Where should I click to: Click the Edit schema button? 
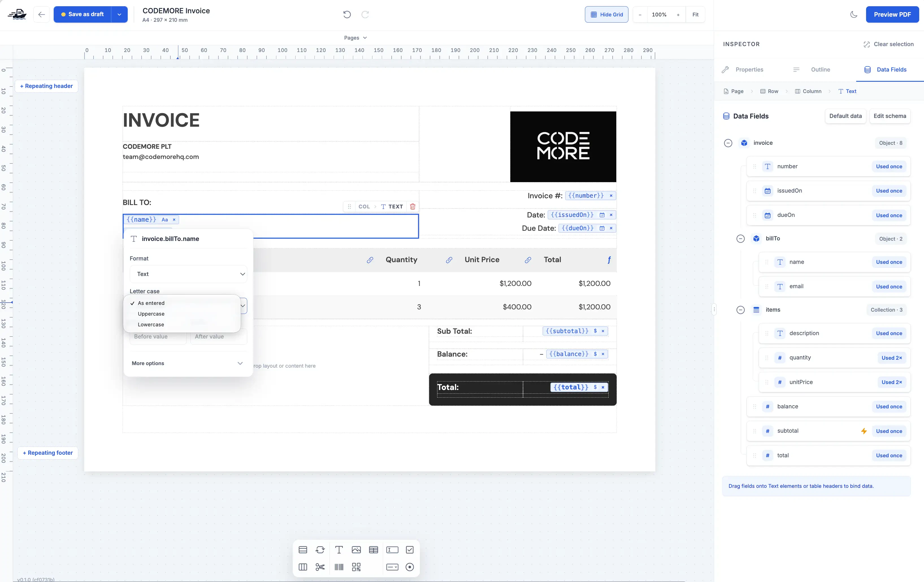tap(890, 116)
